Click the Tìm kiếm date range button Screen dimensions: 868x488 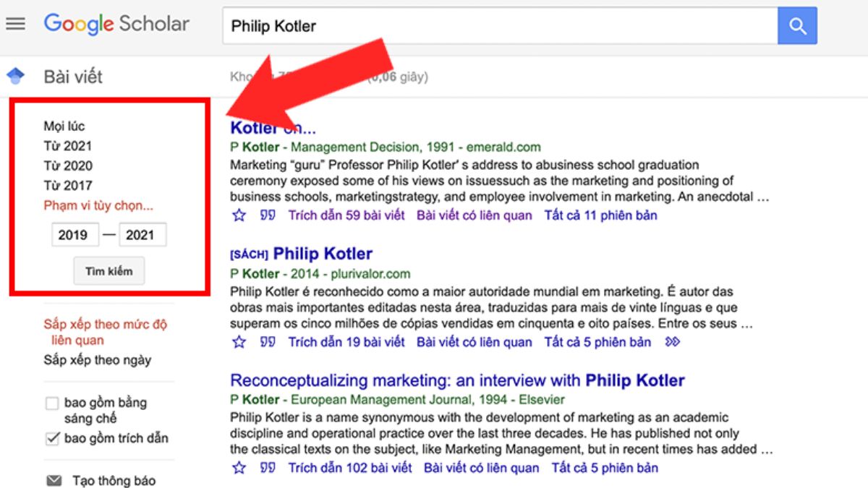109,271
